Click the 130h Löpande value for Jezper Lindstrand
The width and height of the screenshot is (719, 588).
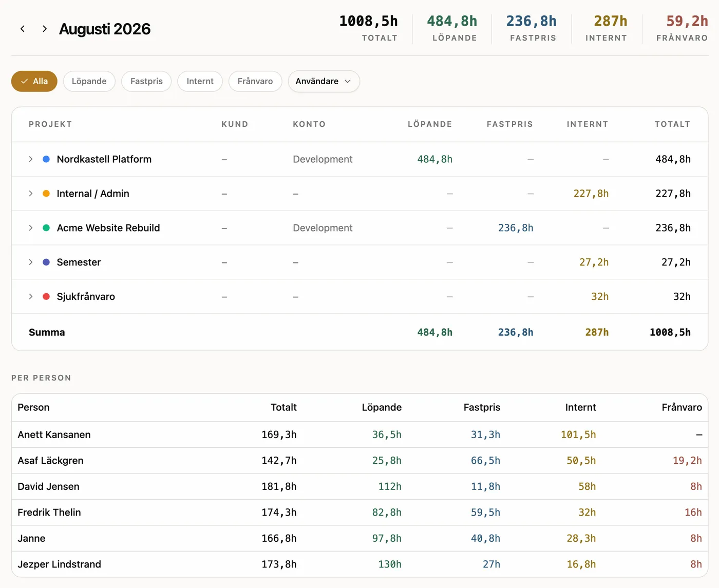[390, 564]
